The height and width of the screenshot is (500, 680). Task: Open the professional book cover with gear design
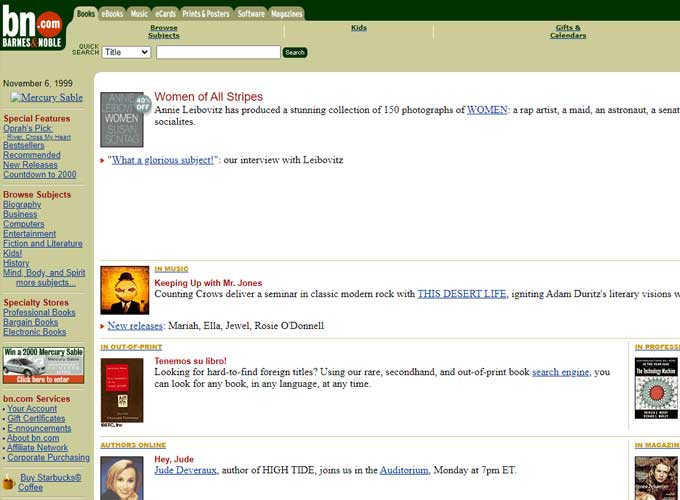pyautogui.click(x=656, y=388)
